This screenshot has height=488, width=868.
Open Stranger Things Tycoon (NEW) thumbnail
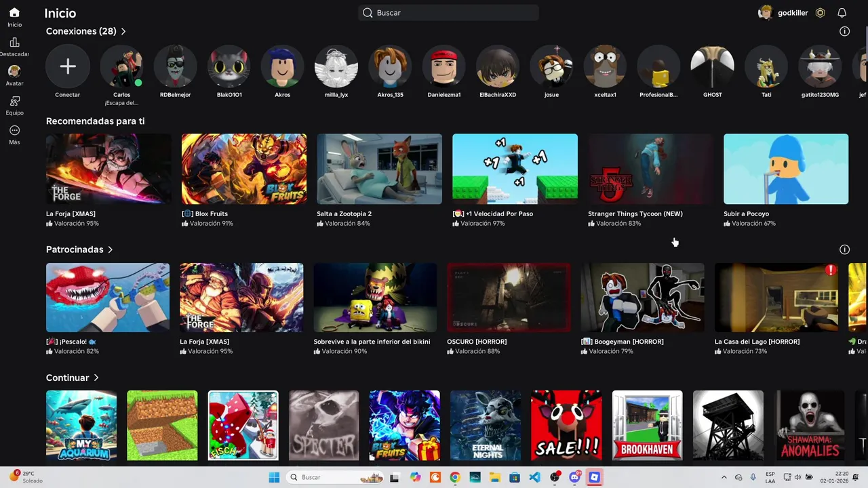pyautogui.click(x=650, y=169)
